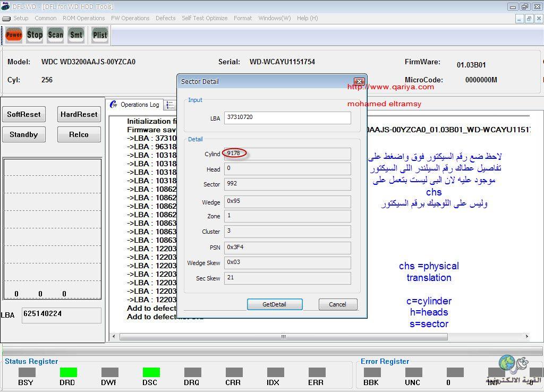This screenshot has height=392, width=544.
Task: Click the green DRD status indicator
Action: tap(69, 372)
